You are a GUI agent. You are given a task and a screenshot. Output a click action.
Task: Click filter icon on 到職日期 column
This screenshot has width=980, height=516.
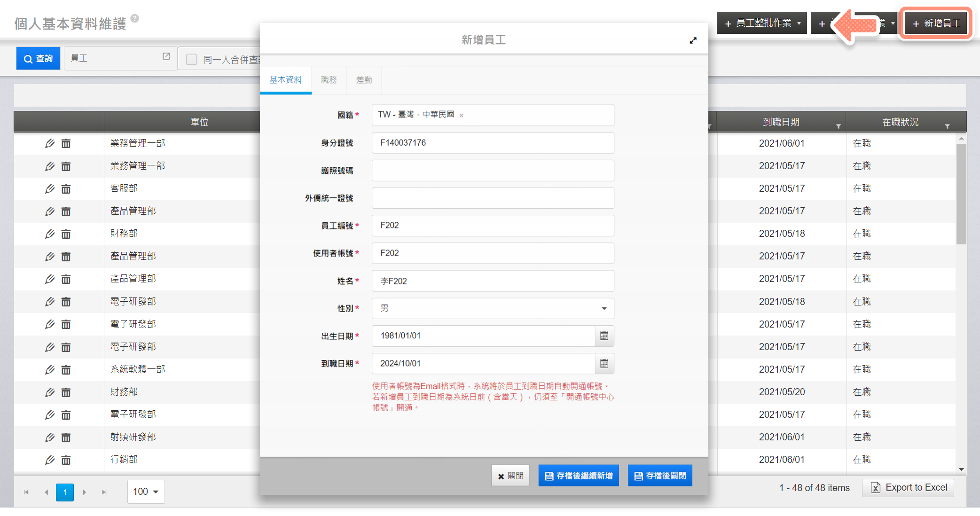[838, 126]
